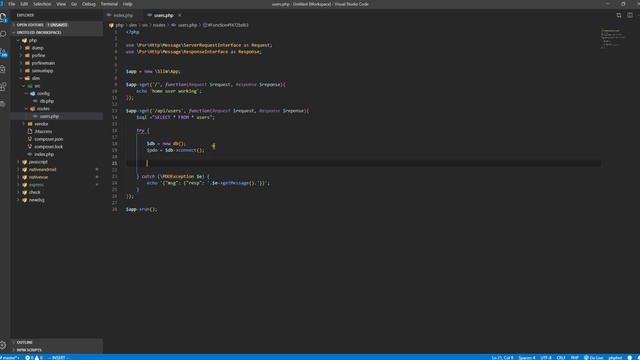
Task: Click the master branch indicator in status bar
Action: pos(10,358)
